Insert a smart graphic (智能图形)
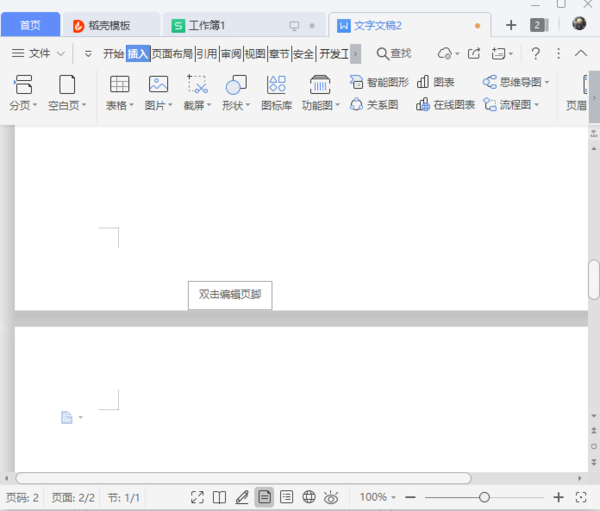The image size is (600, 511). (379, 82)
